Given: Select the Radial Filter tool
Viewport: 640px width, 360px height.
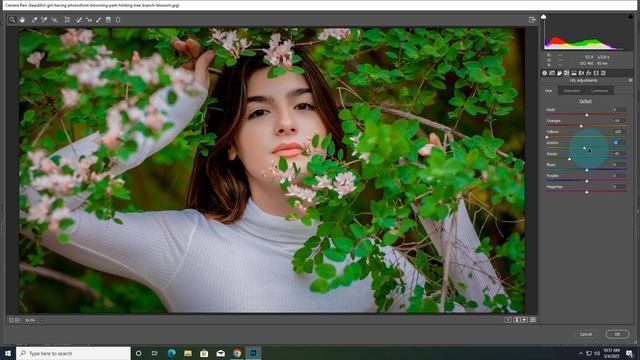Looking at the screenshot, I should 118,20.
